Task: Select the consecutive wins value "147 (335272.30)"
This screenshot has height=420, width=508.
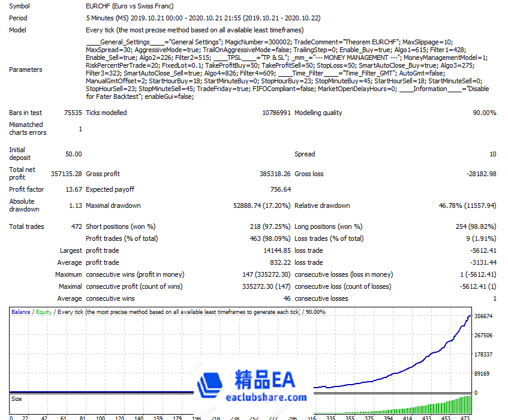Action: pyautogui.click(x=266, y=275)
